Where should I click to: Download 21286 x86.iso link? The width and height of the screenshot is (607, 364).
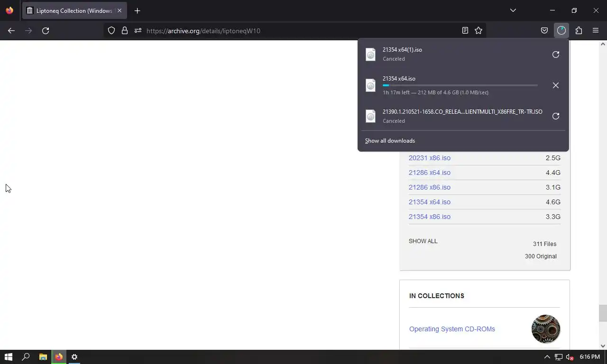430,187
